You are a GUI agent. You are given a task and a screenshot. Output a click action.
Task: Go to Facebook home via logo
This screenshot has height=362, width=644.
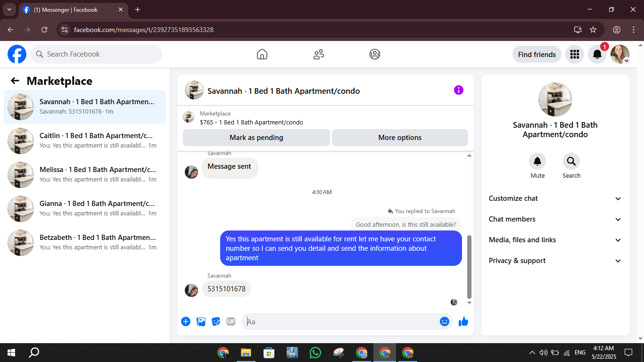pyautogui.click(x=17, y=54)
